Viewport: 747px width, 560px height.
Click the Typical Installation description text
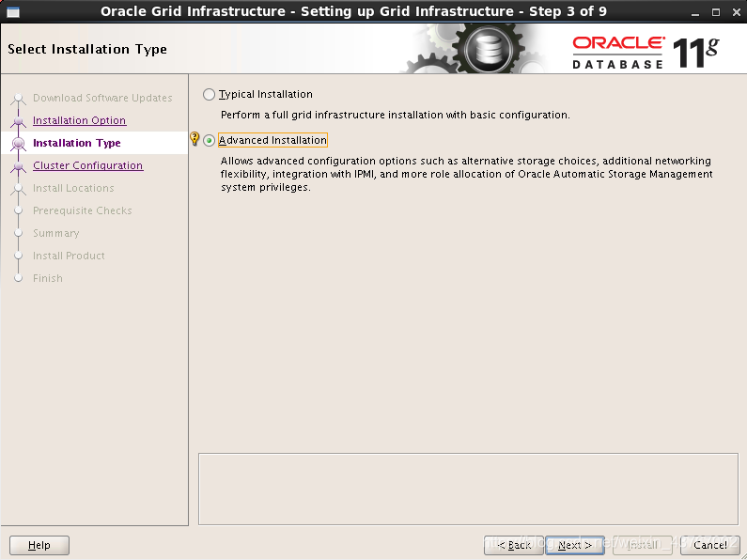tap(395, 116)
